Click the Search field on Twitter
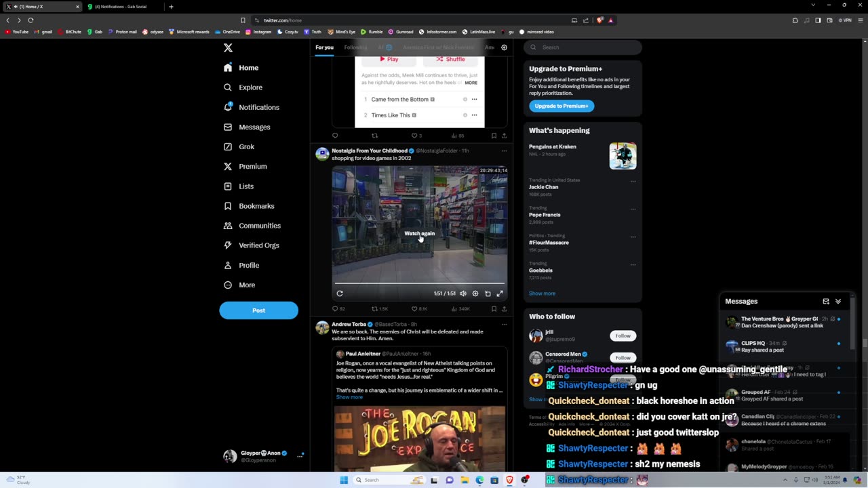 (583, 47)
